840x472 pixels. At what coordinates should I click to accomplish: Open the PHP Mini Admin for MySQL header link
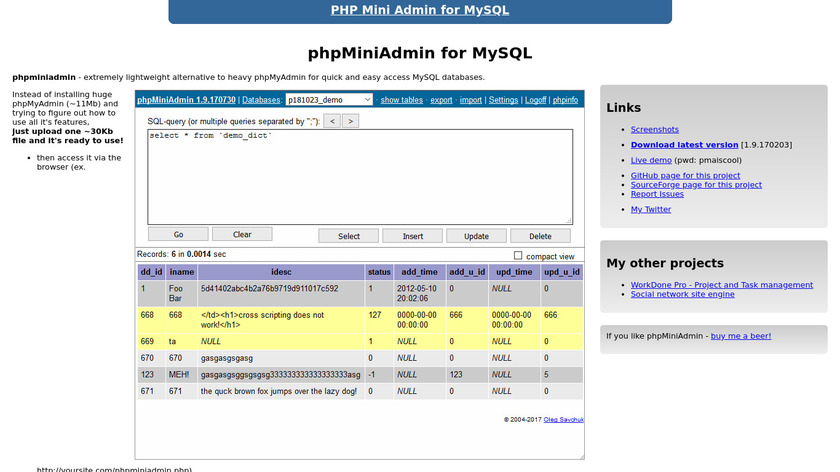(420, 10)
